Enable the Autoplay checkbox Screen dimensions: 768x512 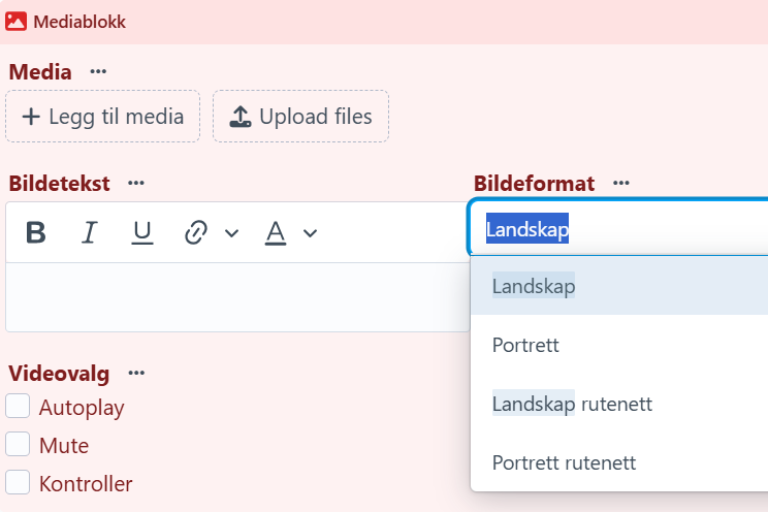tap(18, 406)
